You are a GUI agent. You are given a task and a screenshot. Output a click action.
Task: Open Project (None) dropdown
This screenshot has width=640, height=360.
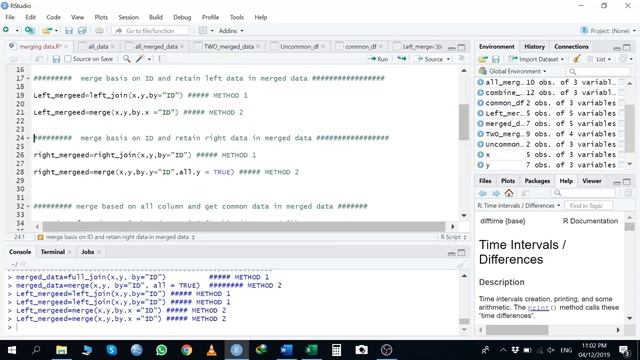(608, 31)
